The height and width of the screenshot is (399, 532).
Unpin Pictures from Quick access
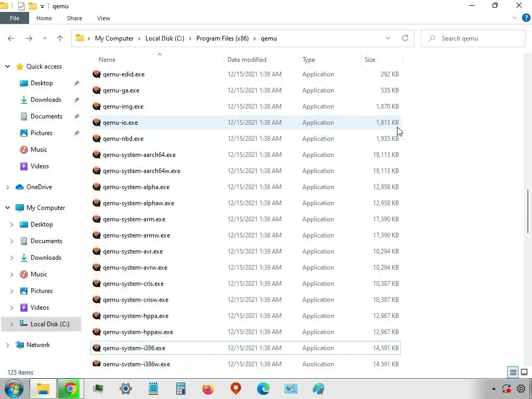tap(77, 133)
